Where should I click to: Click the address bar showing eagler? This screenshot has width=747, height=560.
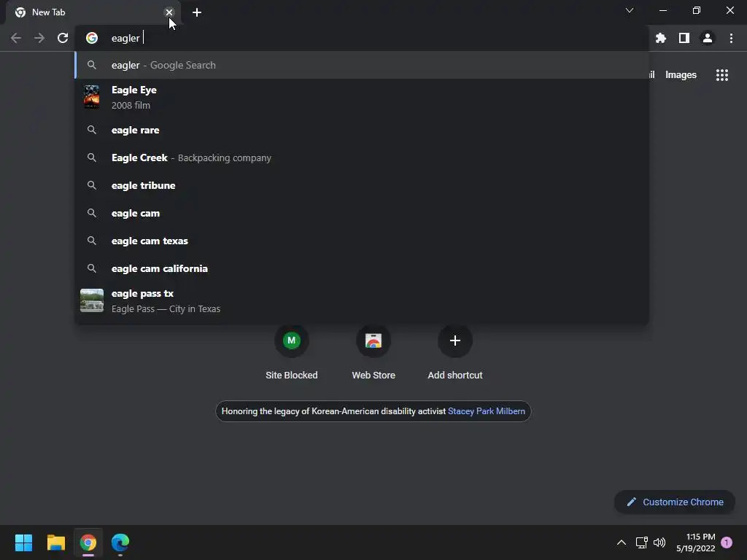click(362, 38)
